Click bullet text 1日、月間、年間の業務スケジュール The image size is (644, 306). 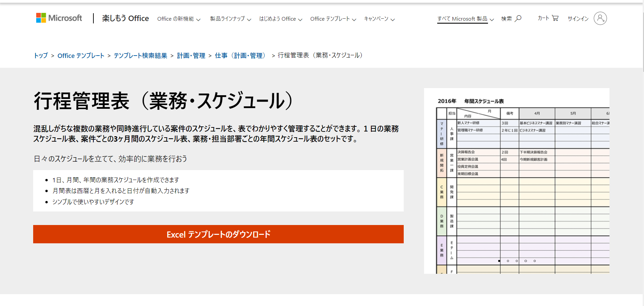[116, 180]
